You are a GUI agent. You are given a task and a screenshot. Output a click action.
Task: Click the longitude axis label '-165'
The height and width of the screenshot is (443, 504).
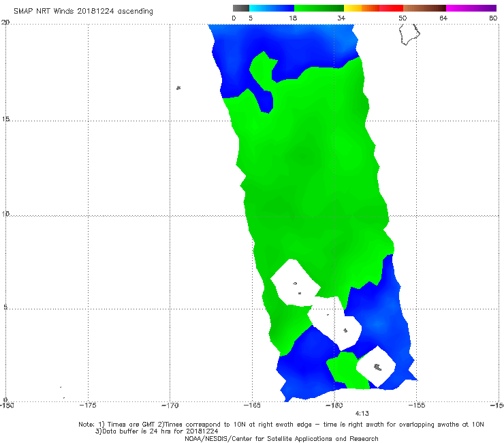(252, 406)
